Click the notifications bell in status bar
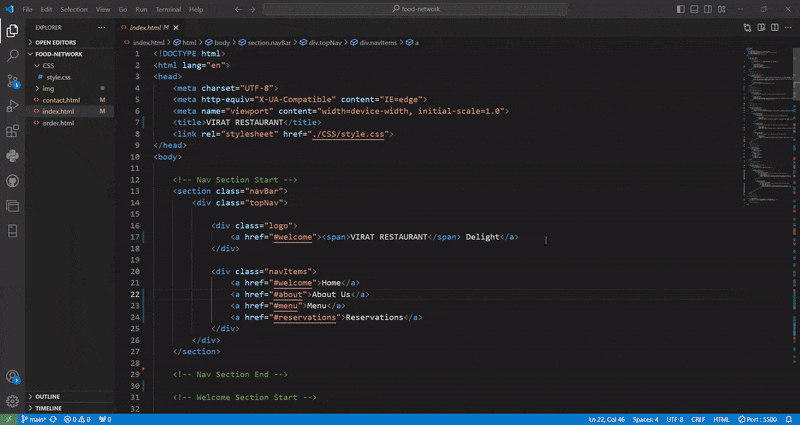Screen dimensions: 800x425 tap(789, 420)
